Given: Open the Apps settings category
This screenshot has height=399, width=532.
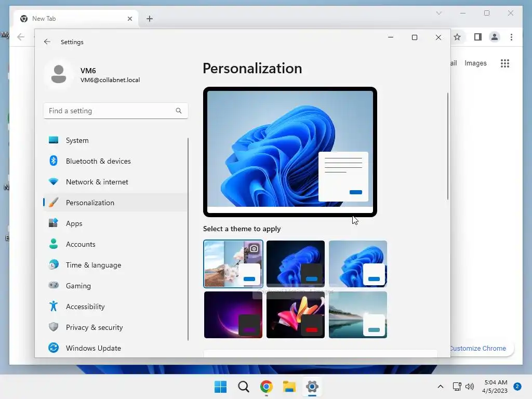Looking at the screenshot, I should pyautogui.click(x=115, y=223).
